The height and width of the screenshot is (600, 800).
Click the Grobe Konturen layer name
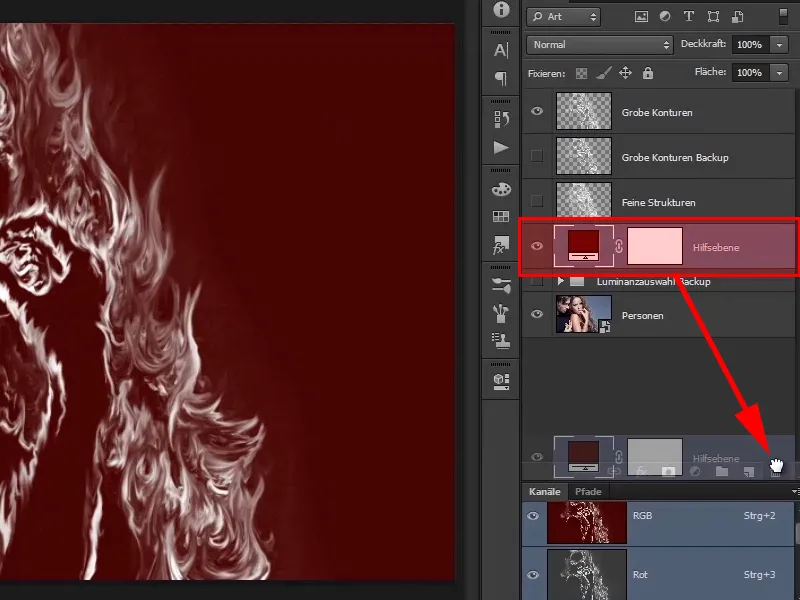click(x=657, y=113)
